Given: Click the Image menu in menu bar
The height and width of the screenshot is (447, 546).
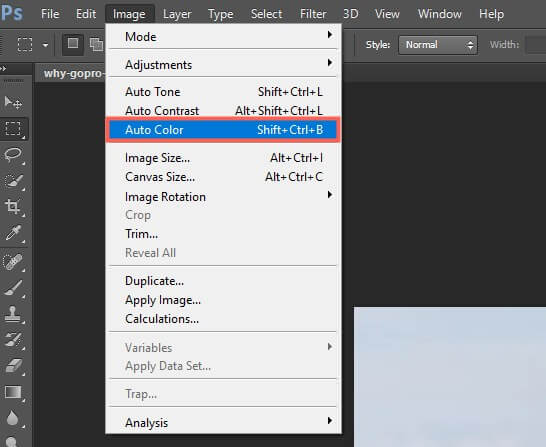Looking at the screenshot, I should pyautogui.click(x=129, y=14).
